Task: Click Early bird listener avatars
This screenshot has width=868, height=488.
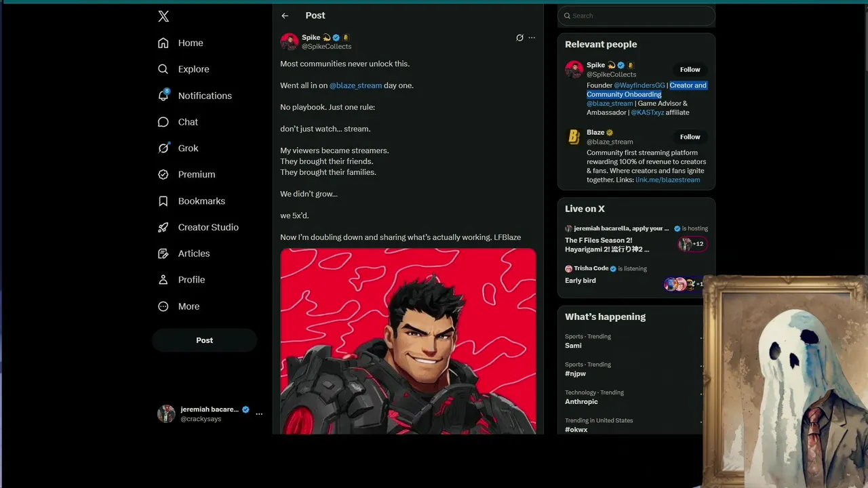Action: pyautogui.click(x=683, y=284)
